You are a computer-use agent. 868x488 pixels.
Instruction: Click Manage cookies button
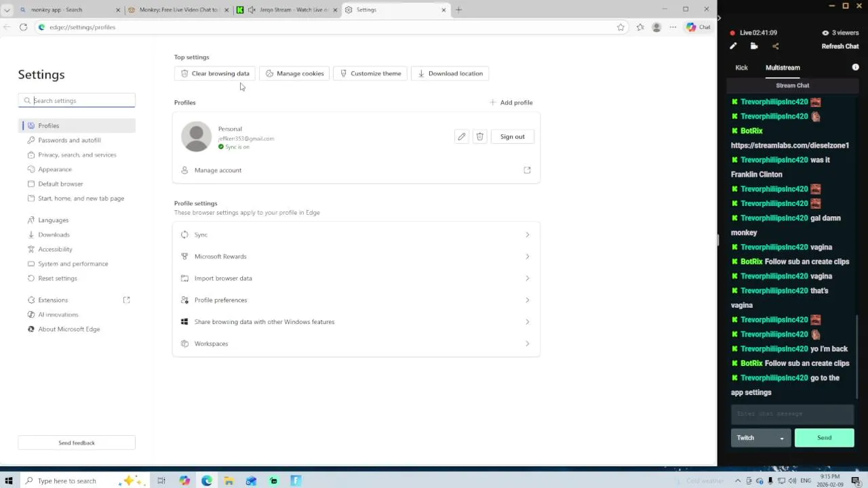click(x=294, y=73)
